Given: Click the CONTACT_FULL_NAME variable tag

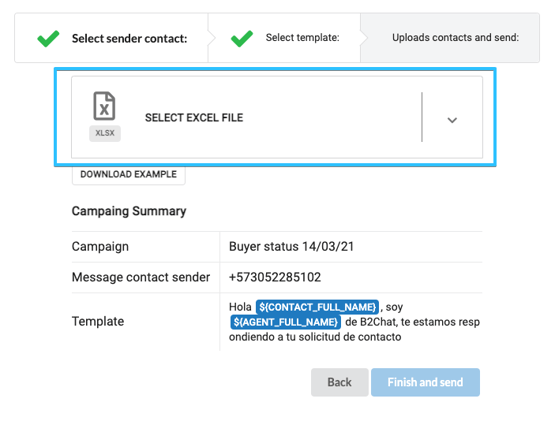Looking at the screenshot, I should click(317, 307).
